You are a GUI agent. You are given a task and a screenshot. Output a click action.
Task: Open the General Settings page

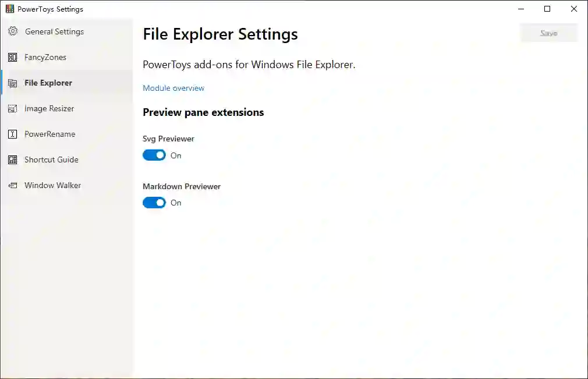click(x=54, y=31)
